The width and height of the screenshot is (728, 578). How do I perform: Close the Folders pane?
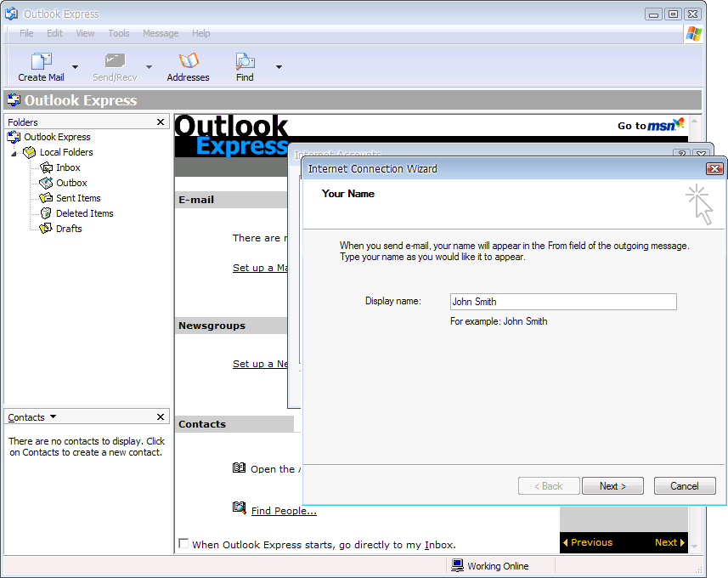[161, 122]
